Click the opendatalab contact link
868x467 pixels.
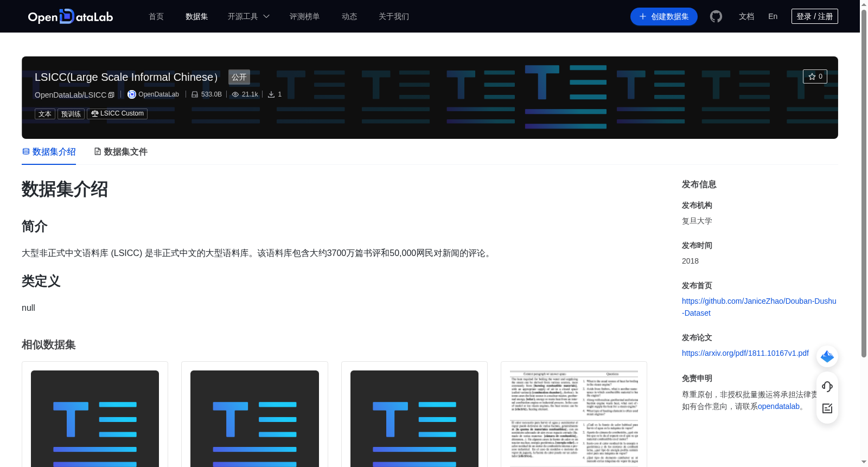coord(778,406)
